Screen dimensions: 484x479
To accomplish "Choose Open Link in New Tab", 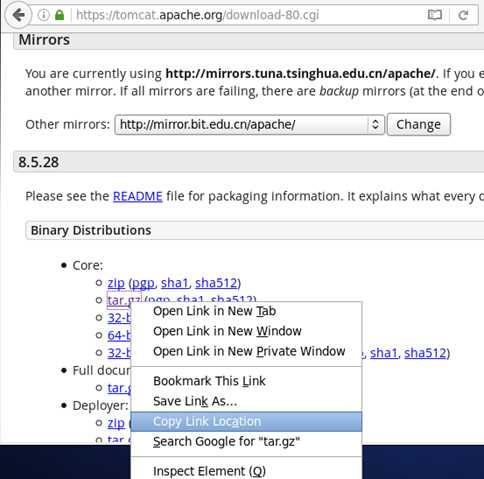I will tap(246, 311).
